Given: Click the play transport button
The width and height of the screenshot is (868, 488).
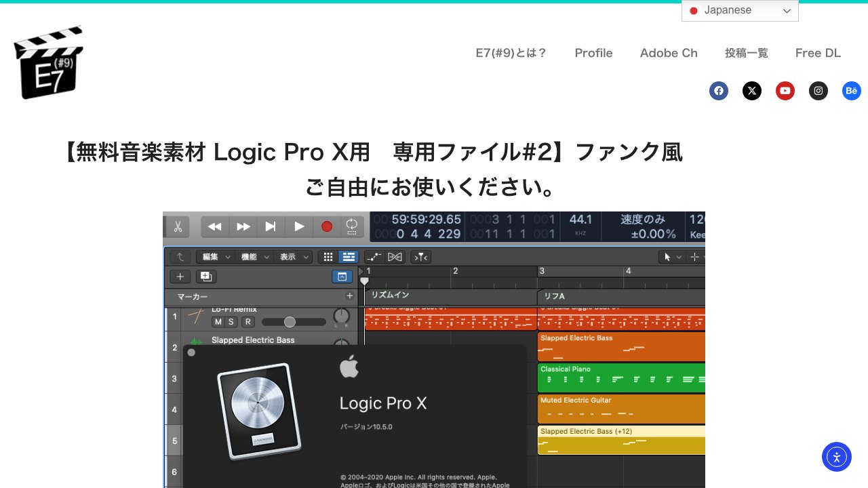Looking at the screenshot, I should (x=298, y=226).
